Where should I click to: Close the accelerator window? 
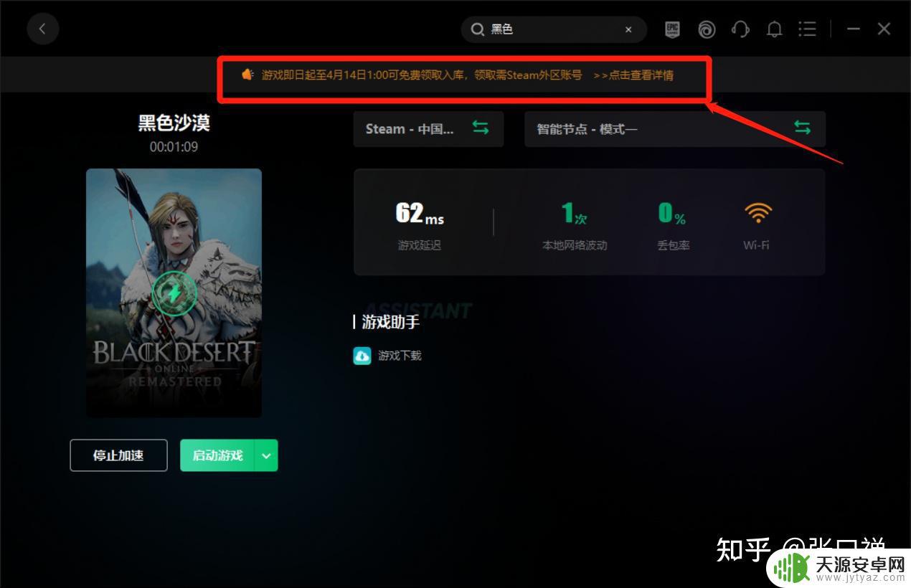[884, 29]
